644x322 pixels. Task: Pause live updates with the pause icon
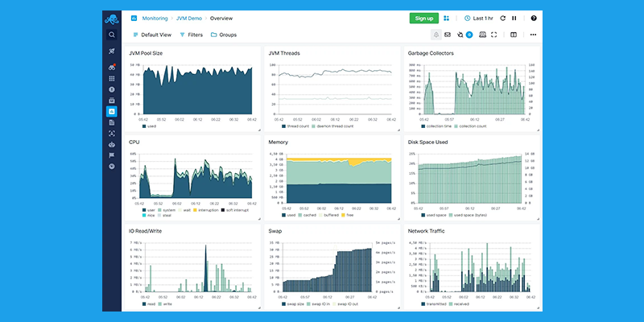click(514, 18)
